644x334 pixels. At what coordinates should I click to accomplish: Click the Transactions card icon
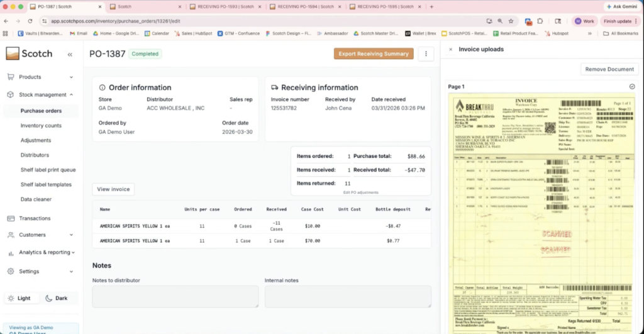(11, 218)
